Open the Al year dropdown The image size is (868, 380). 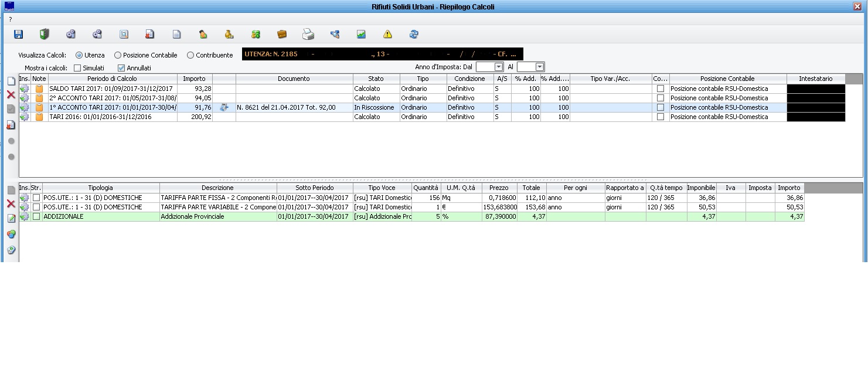tap(540, 67)
